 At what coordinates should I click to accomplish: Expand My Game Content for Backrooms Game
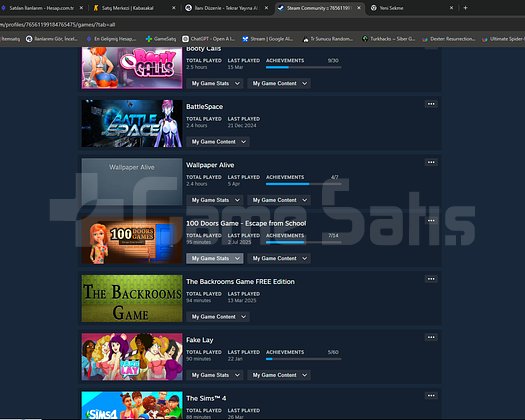218,317
